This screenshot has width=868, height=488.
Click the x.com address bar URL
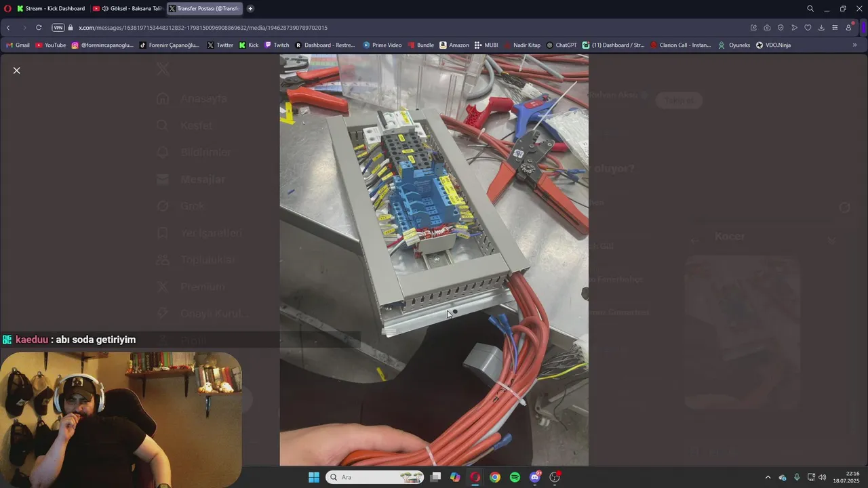203,28
